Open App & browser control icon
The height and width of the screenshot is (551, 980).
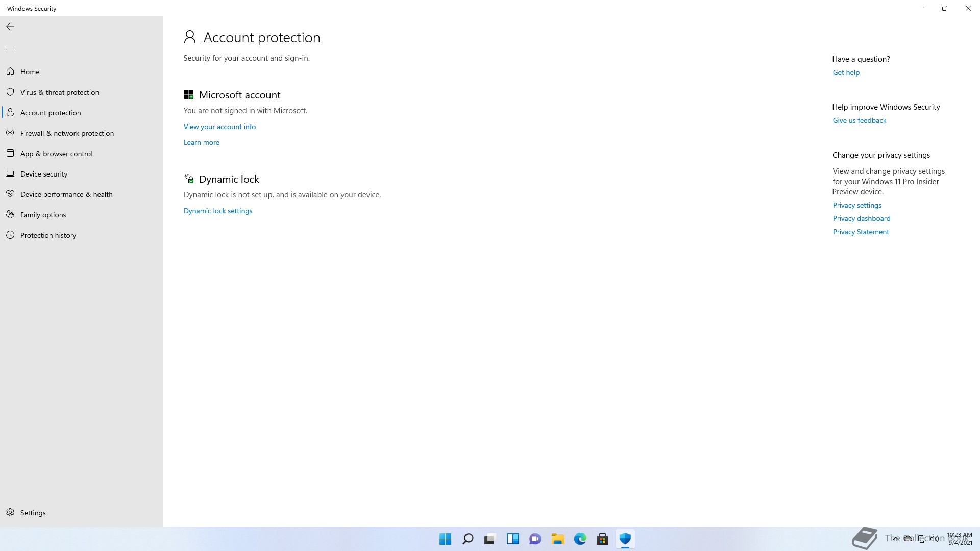click(10, 154)
